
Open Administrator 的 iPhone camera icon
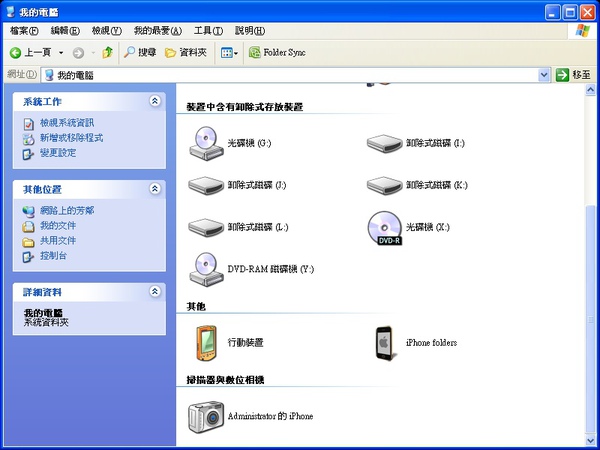tap(207, 415)
